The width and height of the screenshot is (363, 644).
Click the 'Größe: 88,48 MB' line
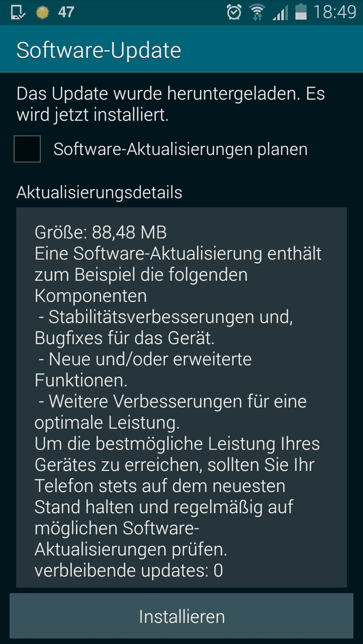(x=101, y=233)
